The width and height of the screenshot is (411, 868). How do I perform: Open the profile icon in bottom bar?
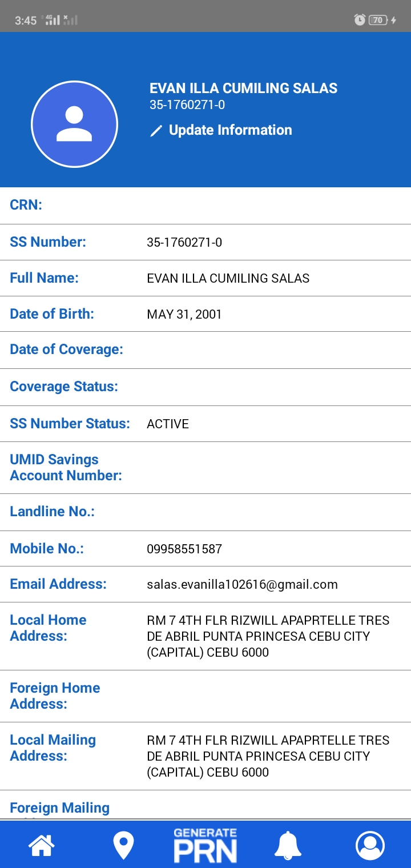pos(370,845)
